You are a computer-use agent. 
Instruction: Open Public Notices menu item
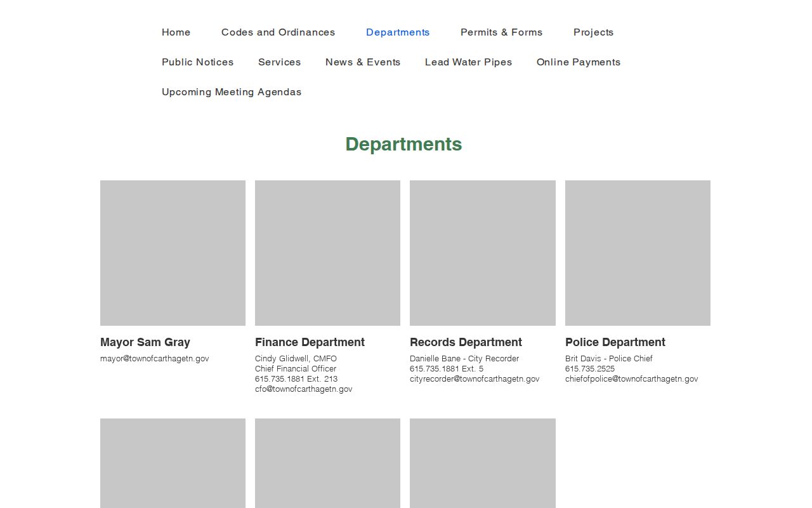pyautogui.click(x=197, y=62)
